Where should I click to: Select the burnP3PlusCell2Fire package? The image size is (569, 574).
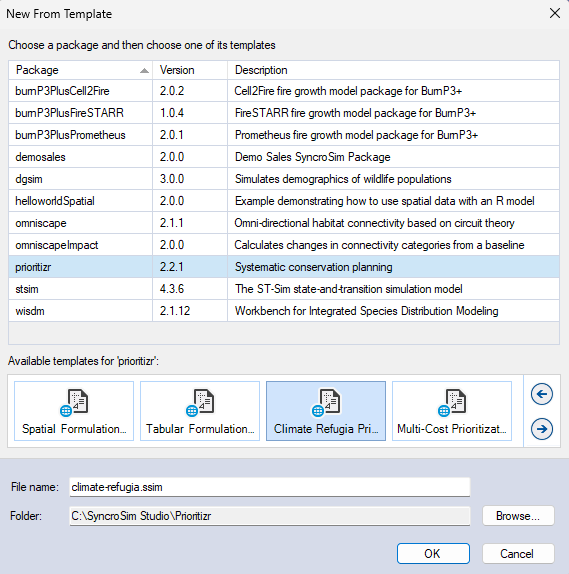[284, 91]
